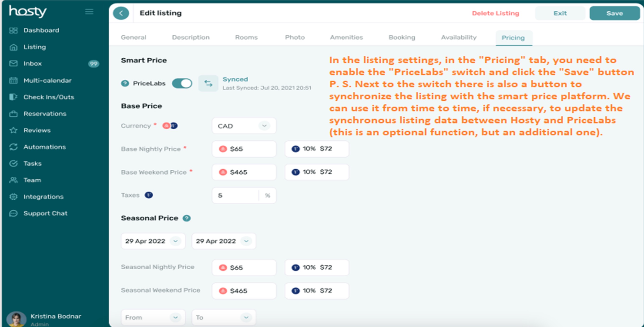644x327 pixels.
Task: Click the Seasonal Nightly Price 10% $72 field
Action: click(x=317, y=267)
